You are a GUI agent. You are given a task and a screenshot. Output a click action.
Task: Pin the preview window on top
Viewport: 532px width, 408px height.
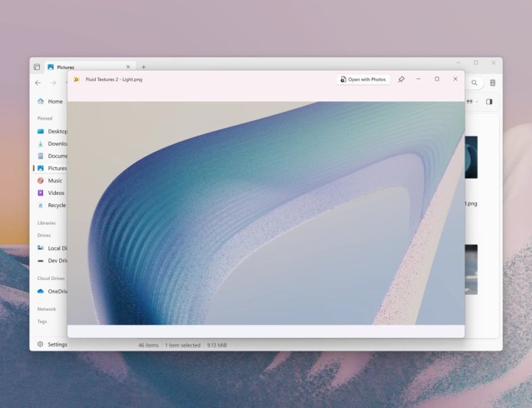pyautogui.click(x=402, y=80)
